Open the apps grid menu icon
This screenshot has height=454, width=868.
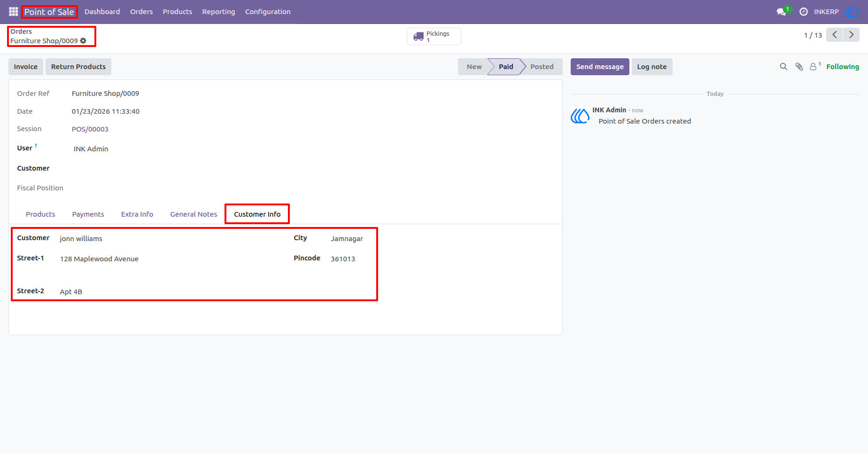[x=13, y=12]
